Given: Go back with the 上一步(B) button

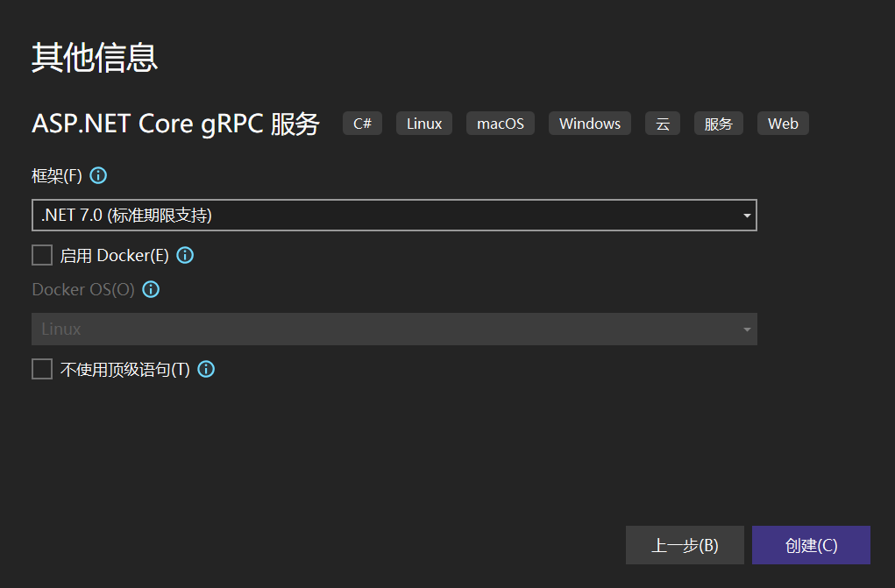Looking at the screenshot, I should point(685,545).
